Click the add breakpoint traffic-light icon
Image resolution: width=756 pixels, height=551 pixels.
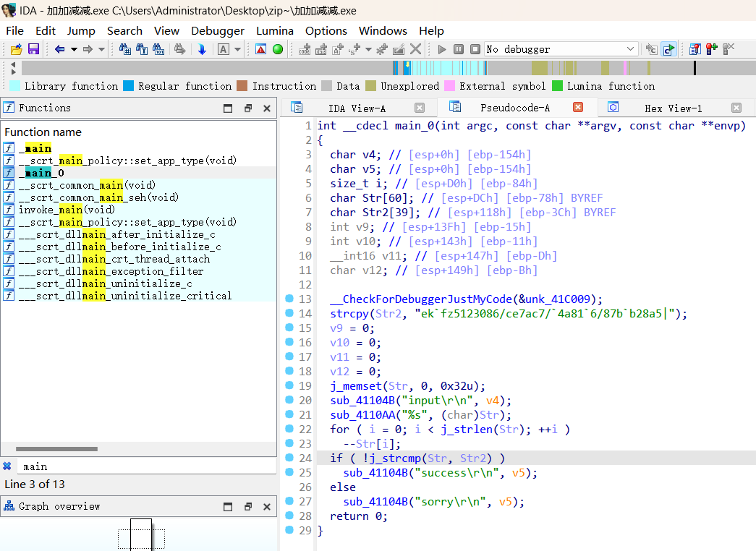click(712, 49)
